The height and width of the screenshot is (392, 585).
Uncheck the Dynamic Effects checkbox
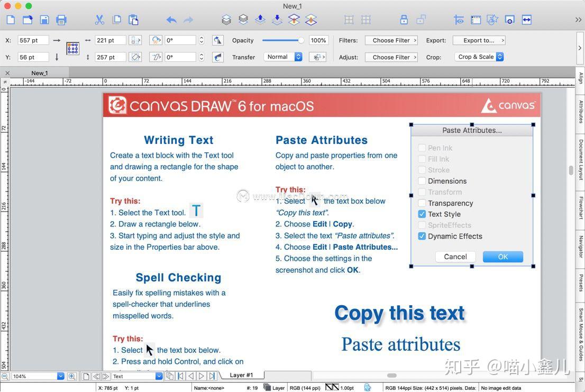[422, 236]
